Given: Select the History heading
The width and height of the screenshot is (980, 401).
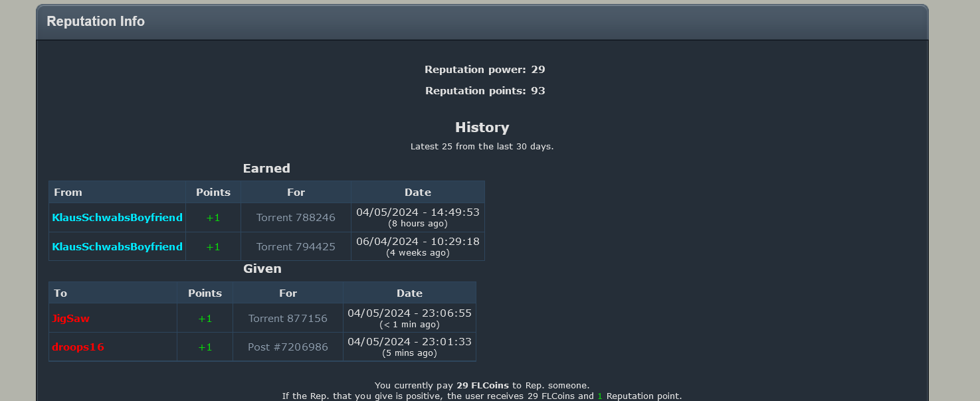Looking at the screenshot, I should (x=482, y=127).
